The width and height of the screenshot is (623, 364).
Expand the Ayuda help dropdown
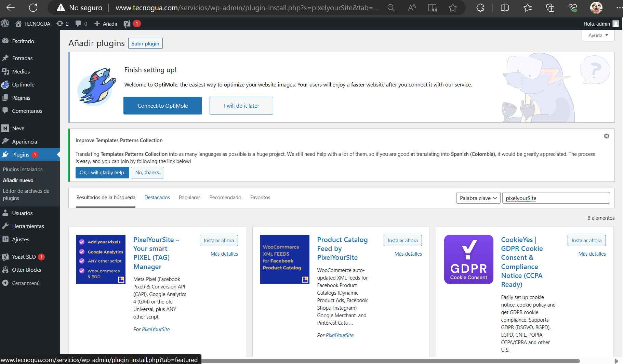[x=598, y=35]
